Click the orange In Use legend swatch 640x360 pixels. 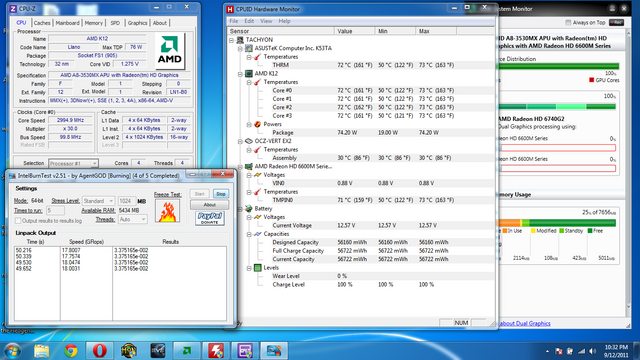[505, 231]
